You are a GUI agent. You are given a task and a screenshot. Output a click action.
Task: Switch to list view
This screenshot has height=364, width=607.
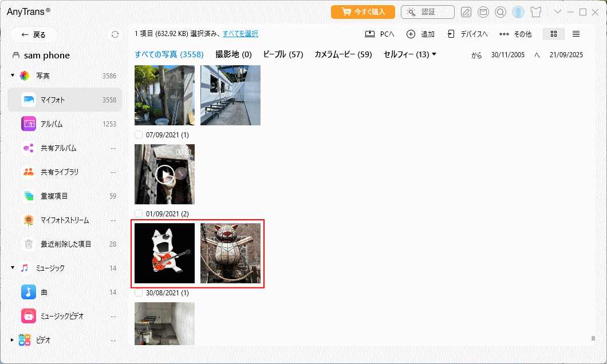[576, 34]
